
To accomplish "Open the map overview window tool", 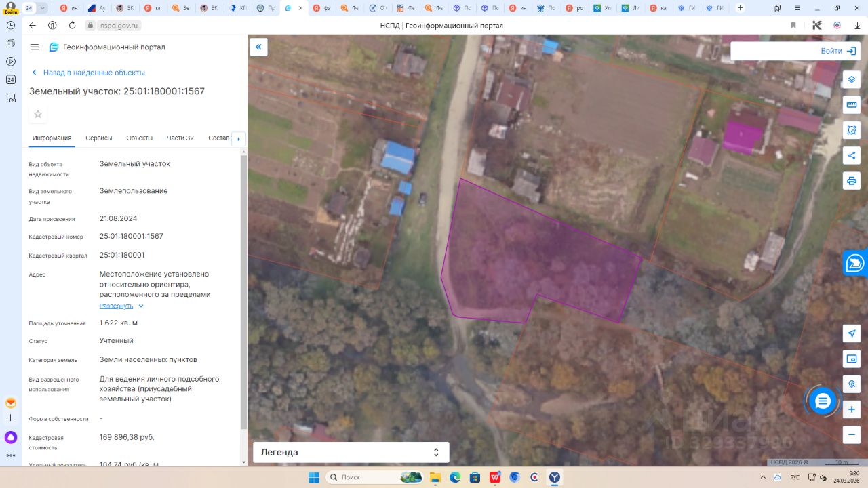I will click(852, 359).
